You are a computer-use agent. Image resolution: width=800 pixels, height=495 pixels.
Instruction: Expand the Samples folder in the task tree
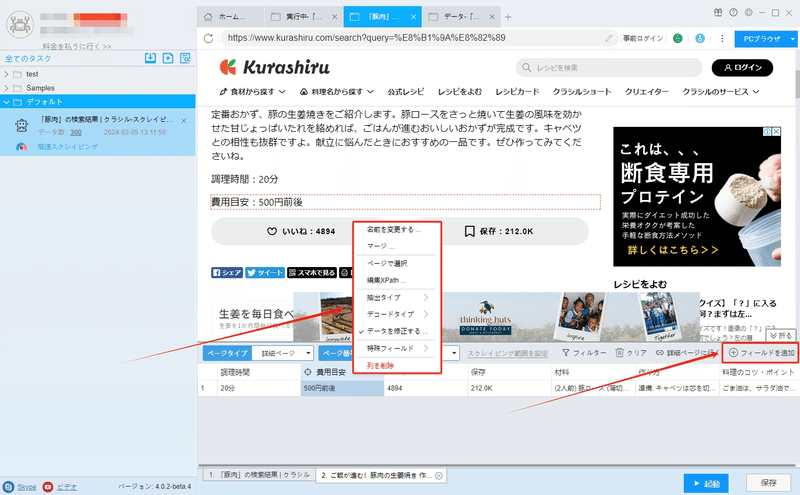click(6, 88)
